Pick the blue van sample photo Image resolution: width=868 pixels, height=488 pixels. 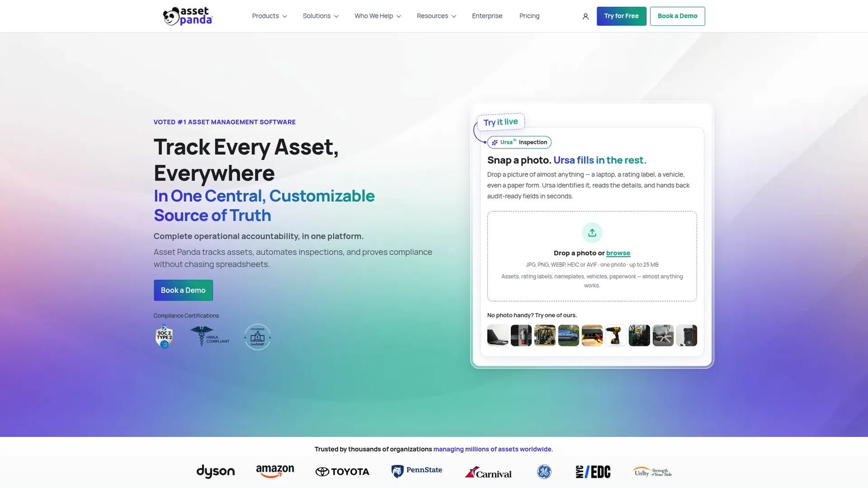pyautogui.click(x=568, y=335)
